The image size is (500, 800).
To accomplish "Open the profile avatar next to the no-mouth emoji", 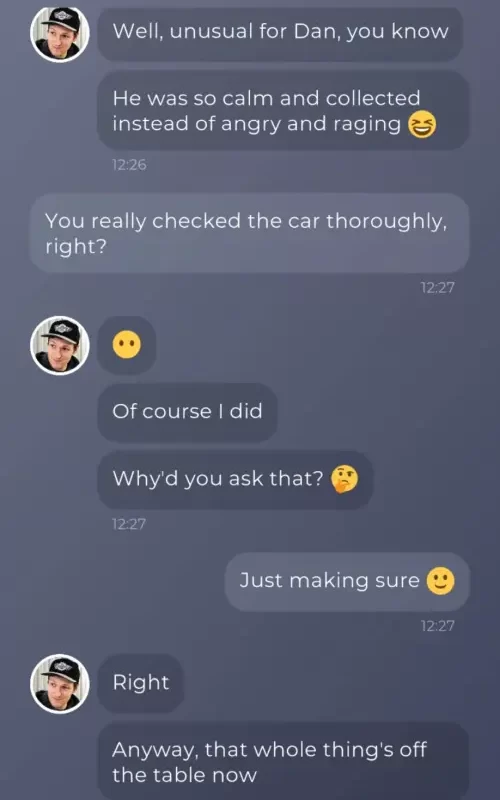I will [60, 345].
